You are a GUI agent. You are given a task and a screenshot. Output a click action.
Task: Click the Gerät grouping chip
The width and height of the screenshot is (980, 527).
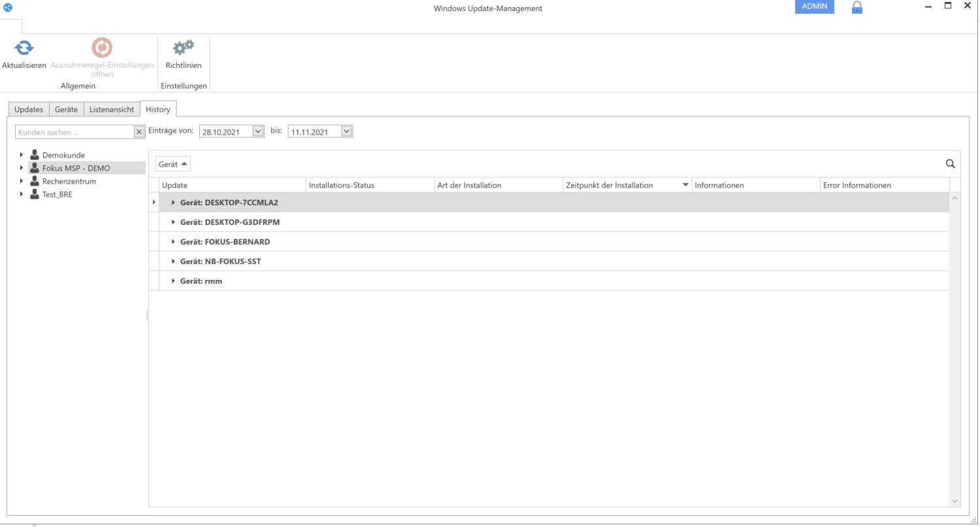pyautogui.click(x=172, y=164)
